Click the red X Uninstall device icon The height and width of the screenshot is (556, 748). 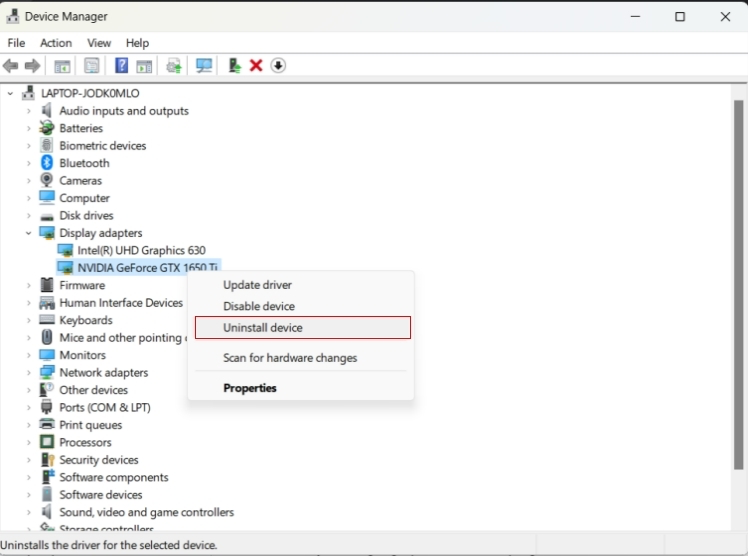(x=256, y=66)
